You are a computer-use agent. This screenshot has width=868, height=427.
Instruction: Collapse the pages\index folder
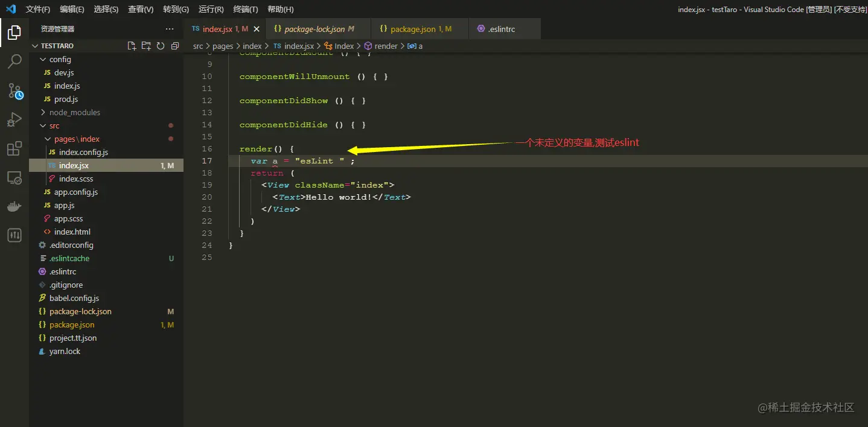click(x=48, y=139)
